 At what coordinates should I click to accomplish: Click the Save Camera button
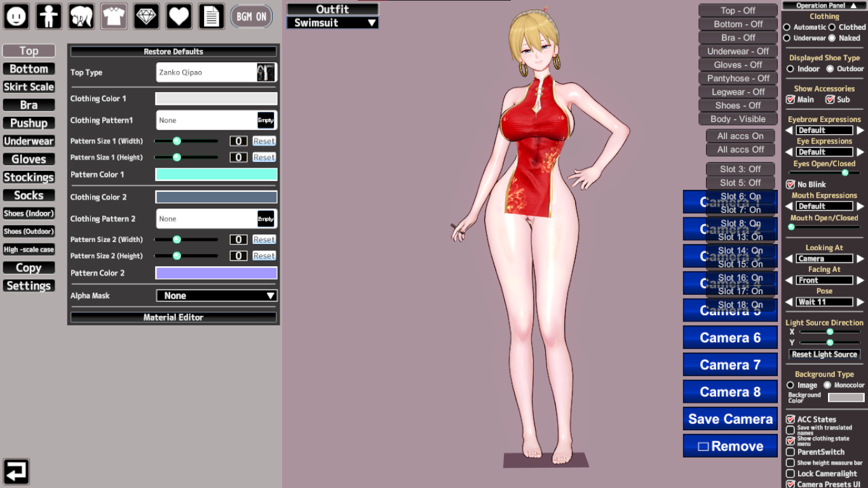point(730,419)
